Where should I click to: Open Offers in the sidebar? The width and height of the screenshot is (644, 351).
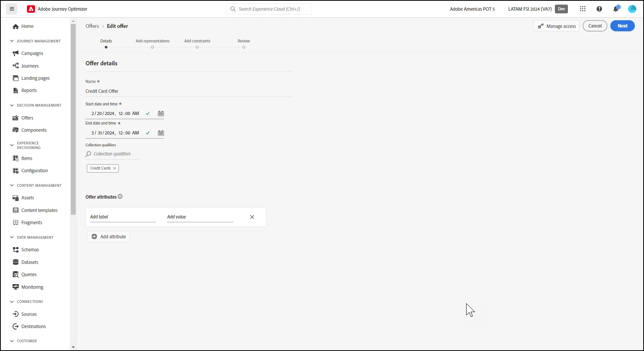(x=23, y=118)
